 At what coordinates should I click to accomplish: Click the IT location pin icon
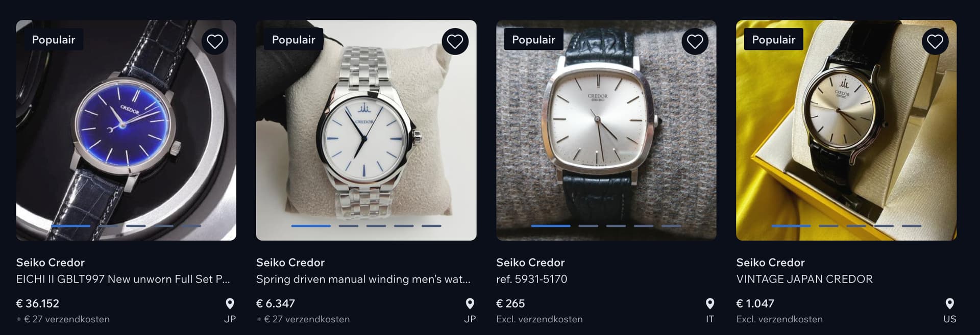point(709,304)
